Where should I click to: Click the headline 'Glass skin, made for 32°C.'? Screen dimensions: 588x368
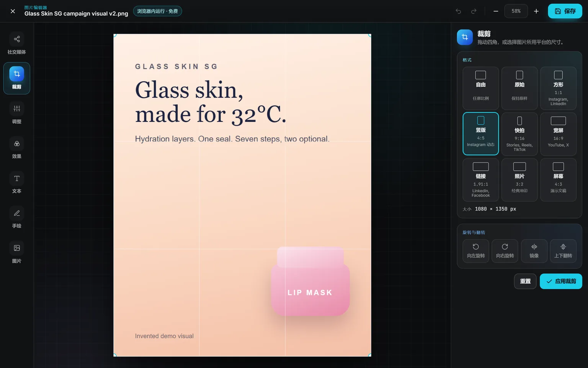[211, 102]
